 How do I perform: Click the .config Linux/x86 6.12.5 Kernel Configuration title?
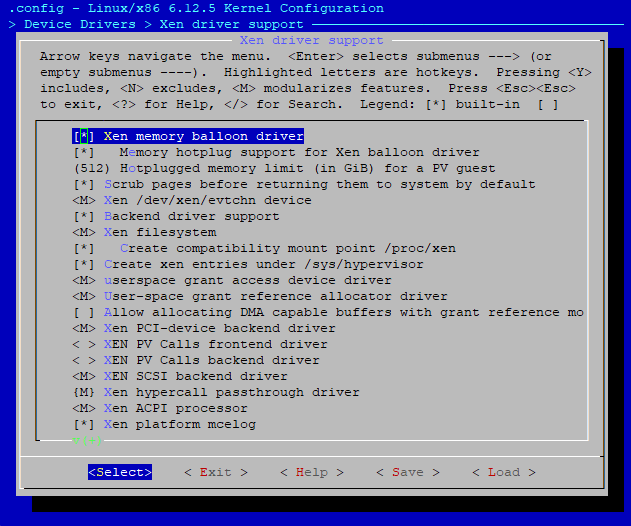(x=196, y=8)
